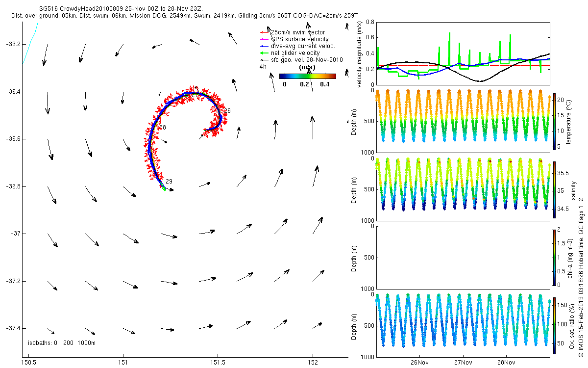The image size is (588, 368).
Task: Click the latitude tick label -36.8
Action: tap(12, 186)
